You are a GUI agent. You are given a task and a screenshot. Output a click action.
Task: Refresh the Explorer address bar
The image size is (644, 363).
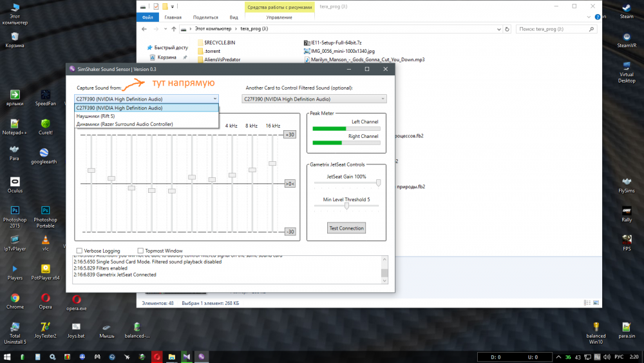507,29
